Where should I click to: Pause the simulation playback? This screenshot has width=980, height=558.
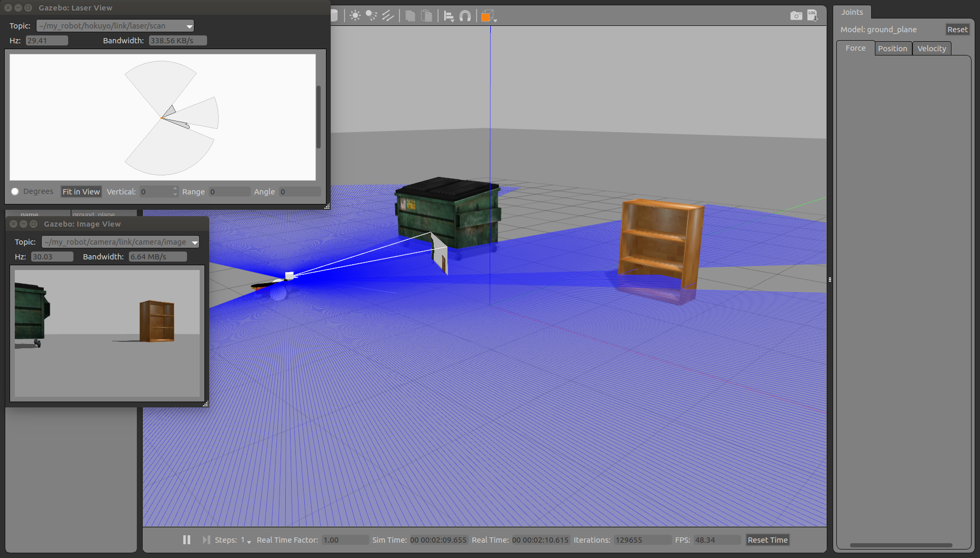click(186, 540)
